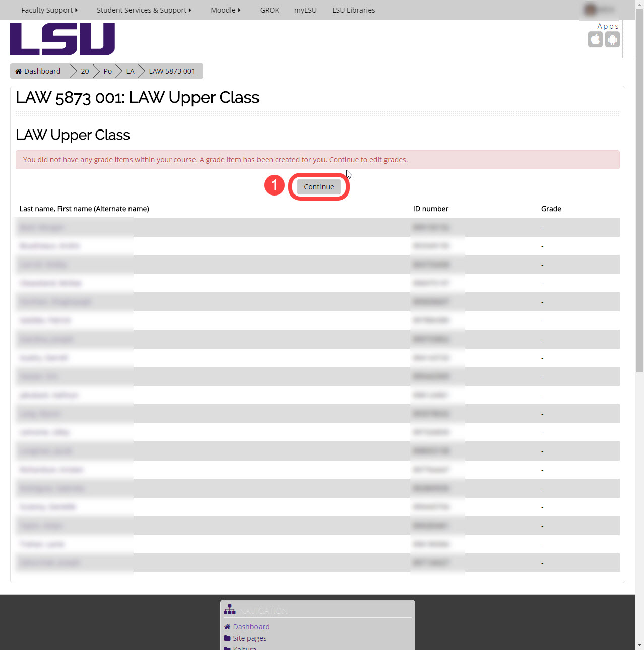Open myLSU from the top navigation

305,10
